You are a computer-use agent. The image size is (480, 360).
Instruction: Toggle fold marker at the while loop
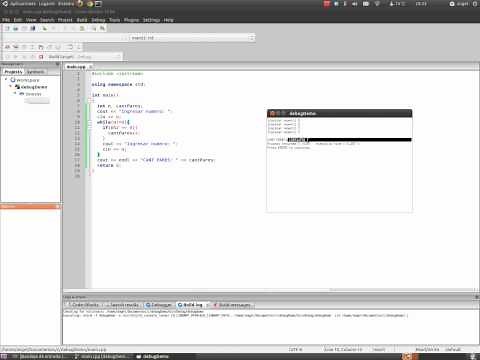(90, 122)
